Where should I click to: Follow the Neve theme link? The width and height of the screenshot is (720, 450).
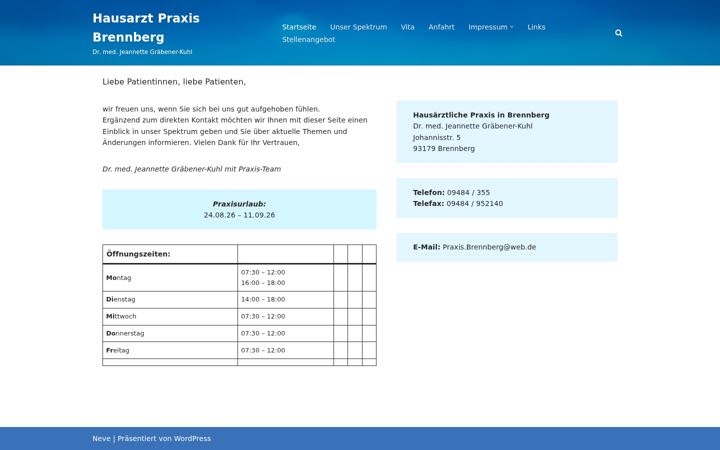click(x=101, y=439)
